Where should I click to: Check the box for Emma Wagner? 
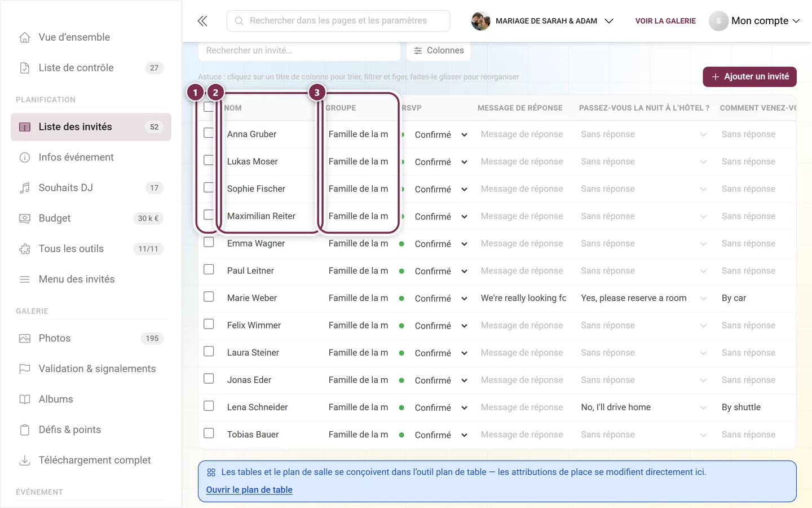click(x=209, y=242)
